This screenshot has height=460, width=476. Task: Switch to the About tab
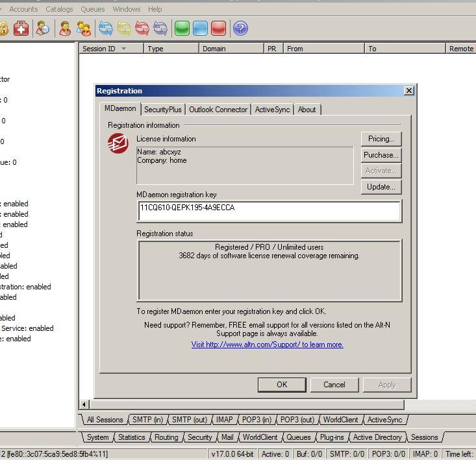tap(307, 110)
